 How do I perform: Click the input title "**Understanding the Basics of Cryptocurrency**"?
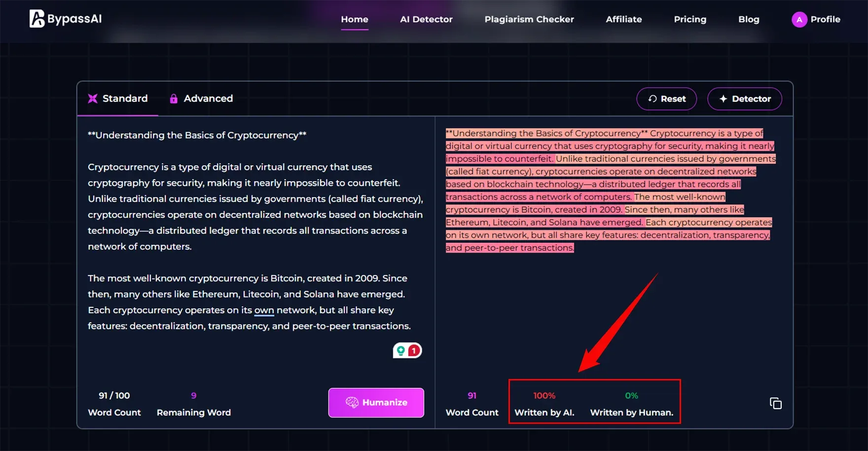(x=197, y=135)
